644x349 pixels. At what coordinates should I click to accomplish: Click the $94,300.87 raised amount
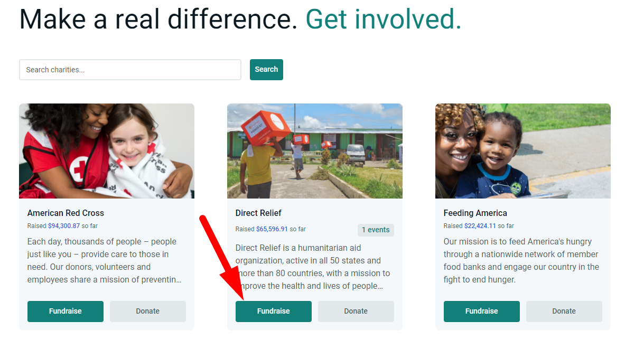[64, 226]
